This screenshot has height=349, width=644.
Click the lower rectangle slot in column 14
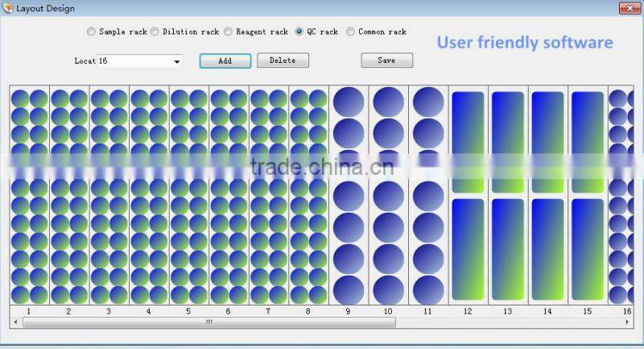pyautogui.click(x=547, y=249)
